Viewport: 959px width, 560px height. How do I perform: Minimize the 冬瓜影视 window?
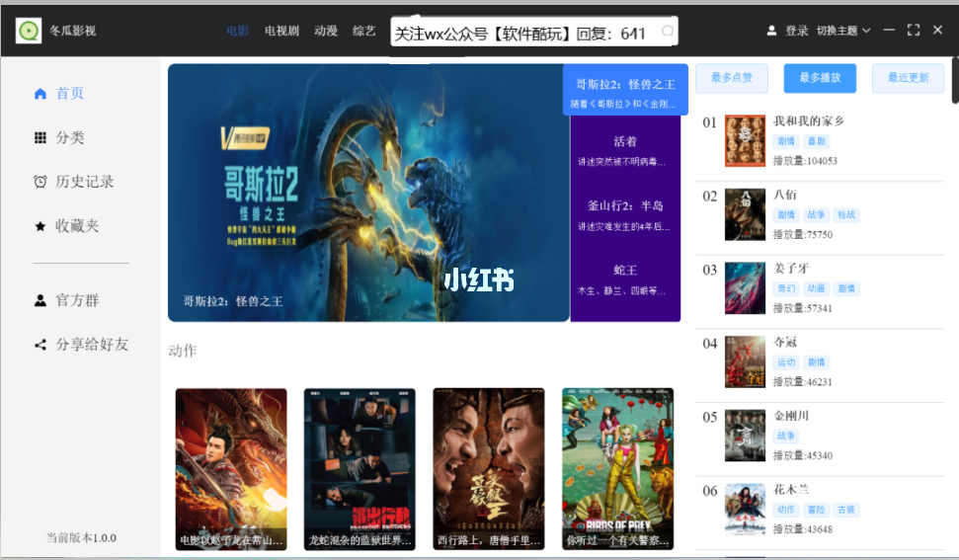tap(889, 30)
